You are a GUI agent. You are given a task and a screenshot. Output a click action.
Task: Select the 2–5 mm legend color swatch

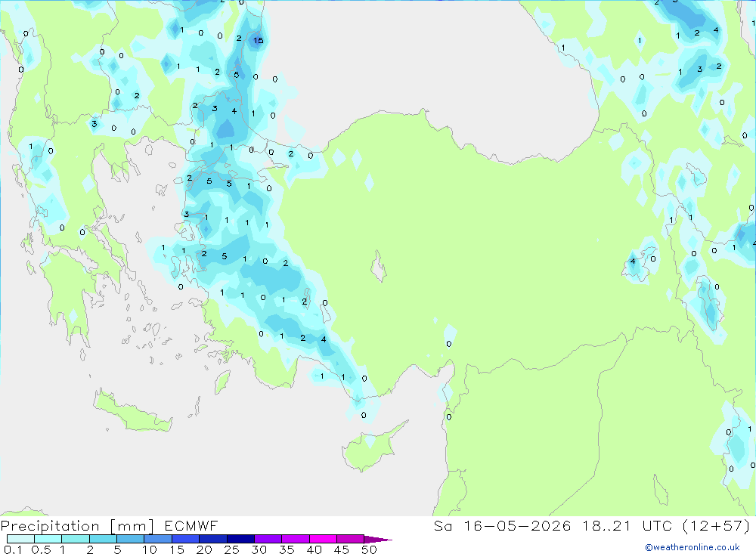tap(103, 539)
